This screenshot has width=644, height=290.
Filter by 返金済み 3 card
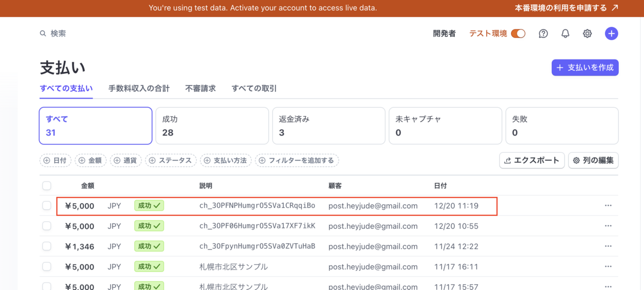(328, 126)
